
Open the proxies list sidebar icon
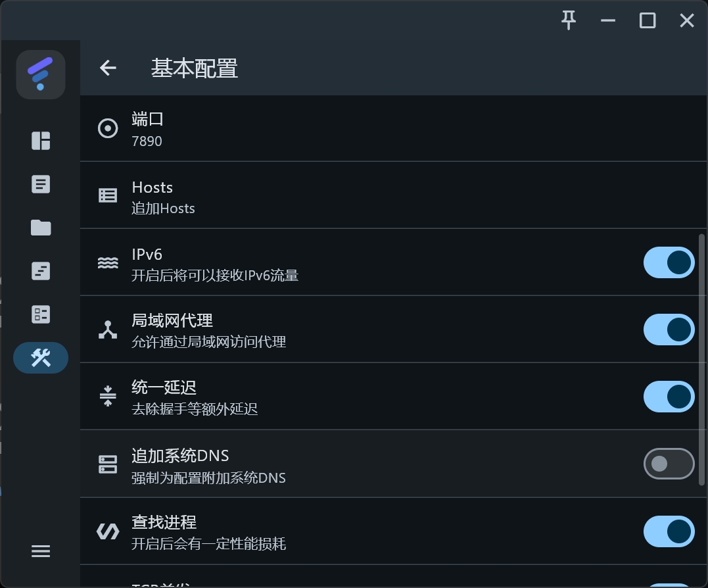41,184
